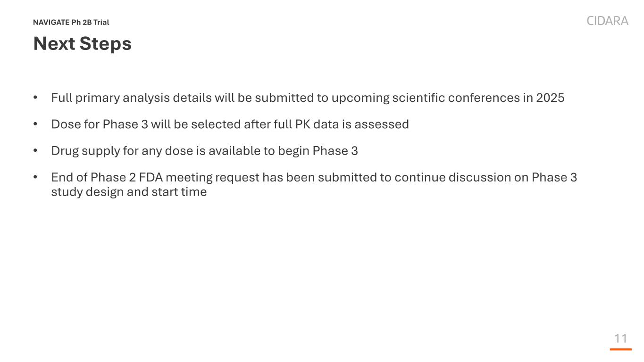Click the bullet marker before "Drug supply"

point(35,151)
